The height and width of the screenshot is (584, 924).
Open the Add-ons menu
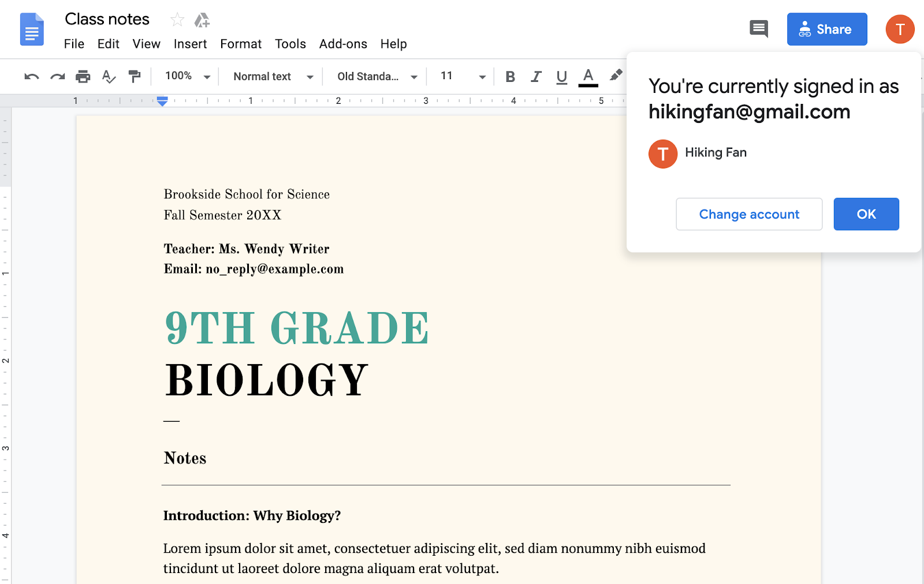click(343, 44)
